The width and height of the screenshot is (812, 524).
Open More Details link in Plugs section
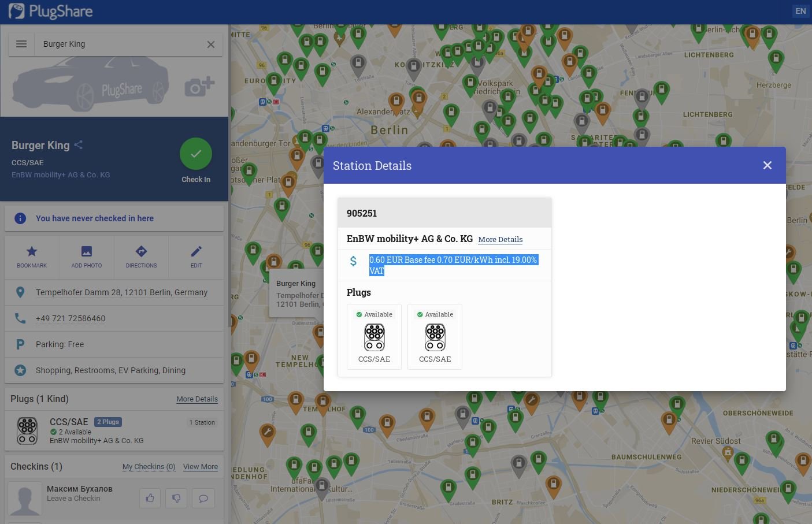pos(197,399)
